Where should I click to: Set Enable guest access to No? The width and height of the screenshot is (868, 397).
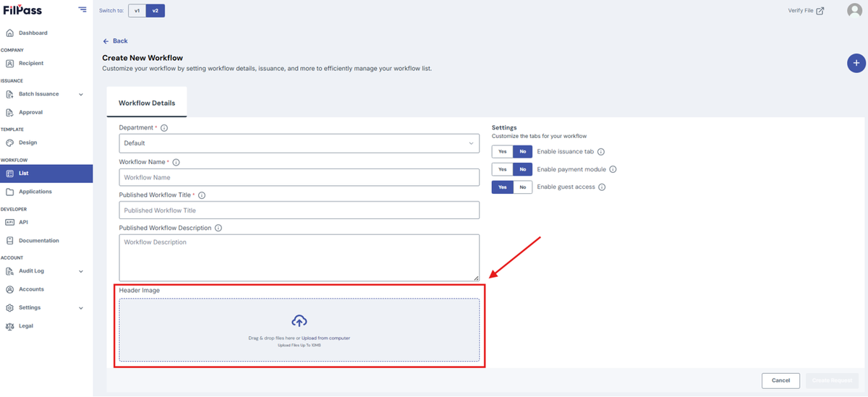(x=523, y=187)
